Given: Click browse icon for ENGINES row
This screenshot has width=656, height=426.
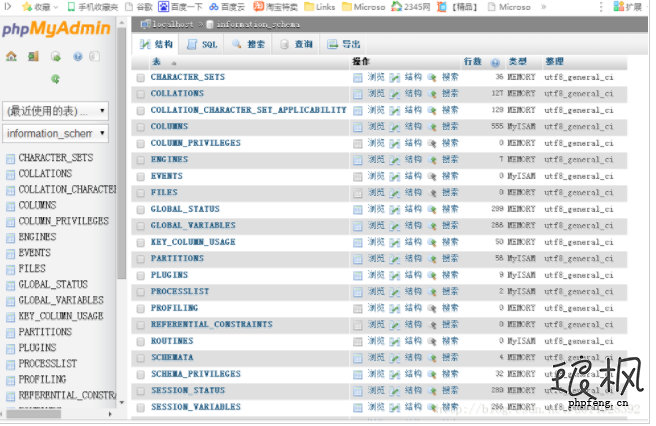Looking at the screenshot, I should (358, 160).
